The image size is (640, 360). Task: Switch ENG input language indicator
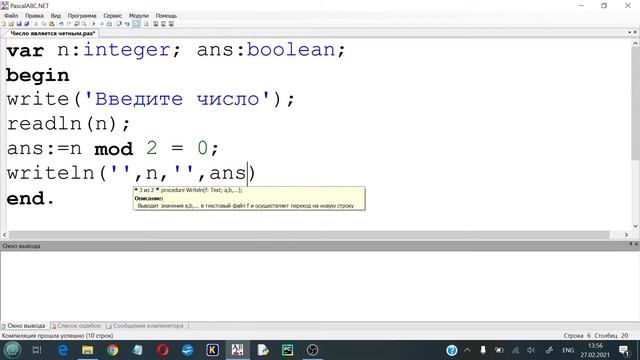point(568,350)
